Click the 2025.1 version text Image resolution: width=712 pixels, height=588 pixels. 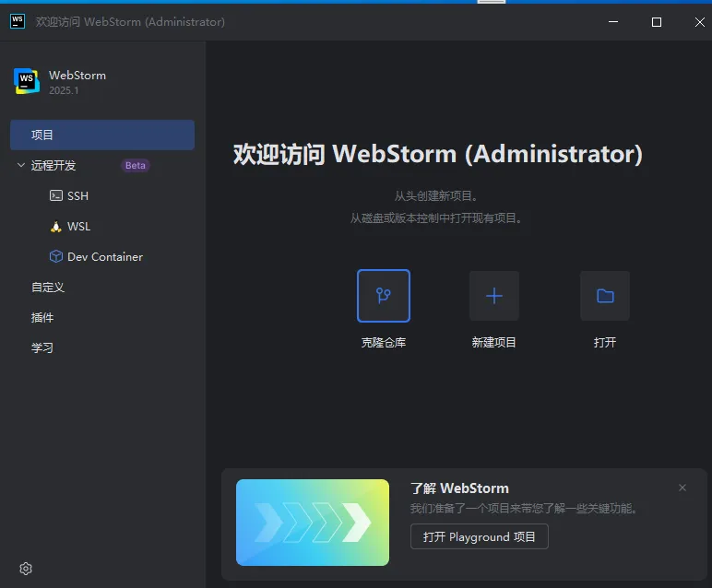click(64, 90)
